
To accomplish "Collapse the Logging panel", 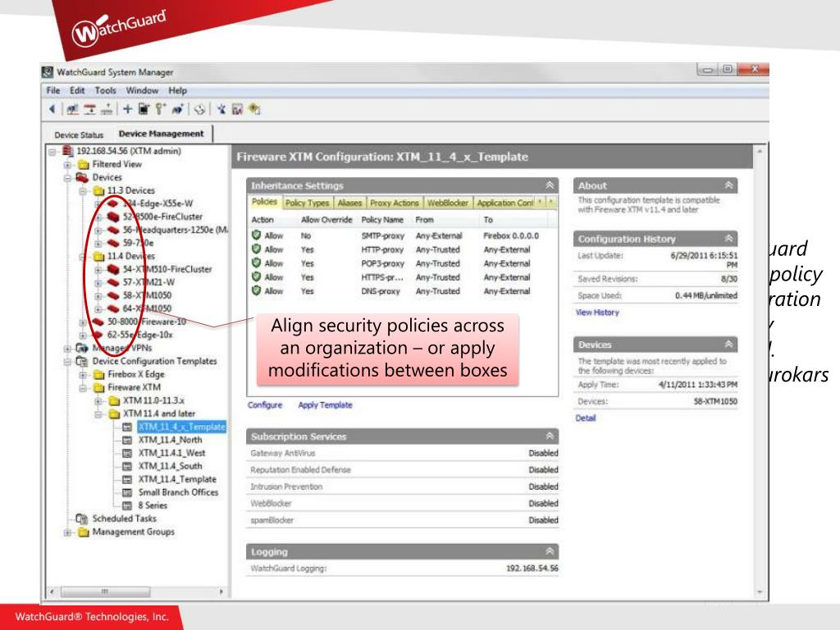I will click(550, 551).
